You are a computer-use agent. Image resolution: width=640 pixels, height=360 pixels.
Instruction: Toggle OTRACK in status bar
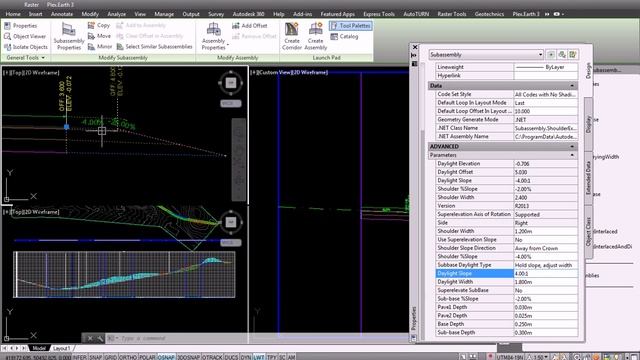pyautogui.click(x=212, y=357)
